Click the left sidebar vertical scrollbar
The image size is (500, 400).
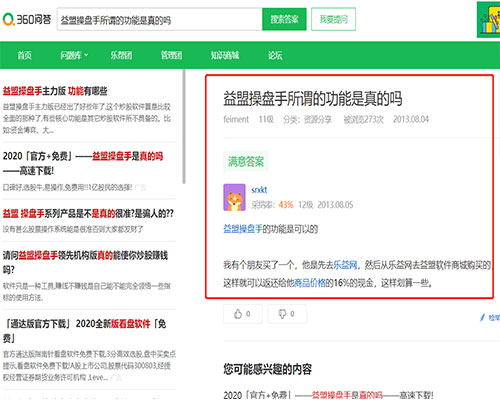[x=184, y=127]
